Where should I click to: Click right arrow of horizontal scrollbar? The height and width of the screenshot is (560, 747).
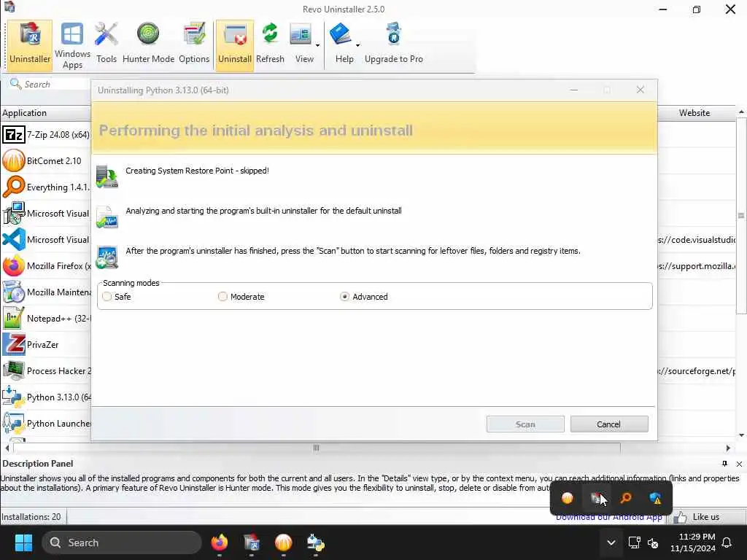coord(728,448)
